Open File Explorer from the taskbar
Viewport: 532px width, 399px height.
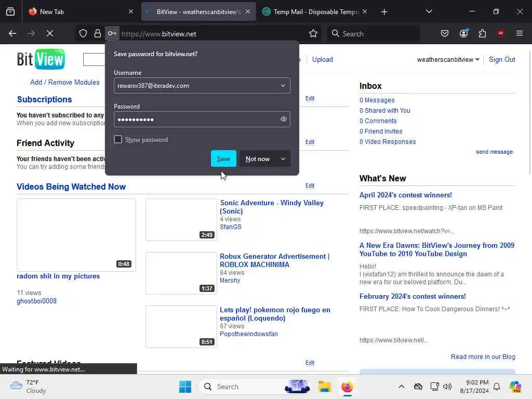point(324,387)
